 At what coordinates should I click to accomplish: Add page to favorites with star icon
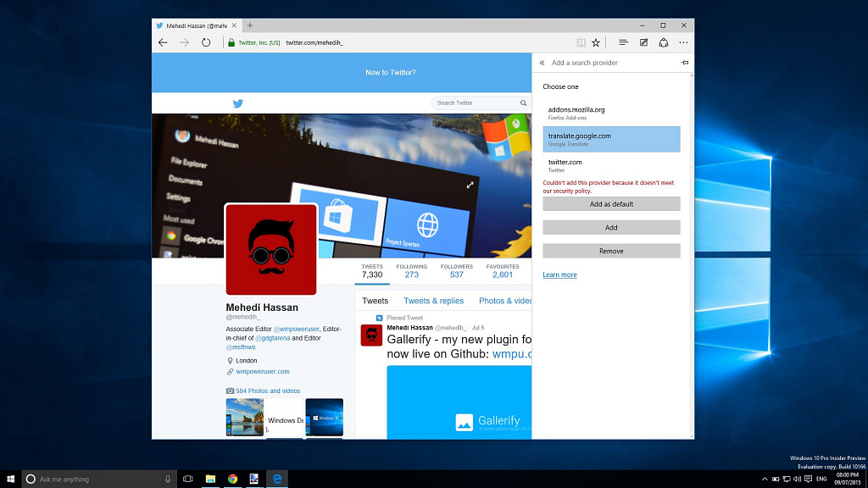click(596, 42)
